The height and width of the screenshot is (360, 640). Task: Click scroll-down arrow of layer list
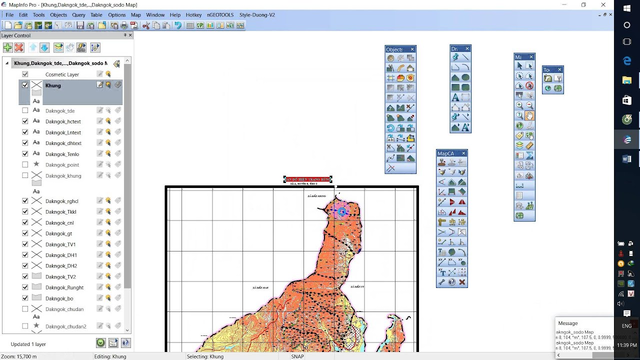point(127,330)
